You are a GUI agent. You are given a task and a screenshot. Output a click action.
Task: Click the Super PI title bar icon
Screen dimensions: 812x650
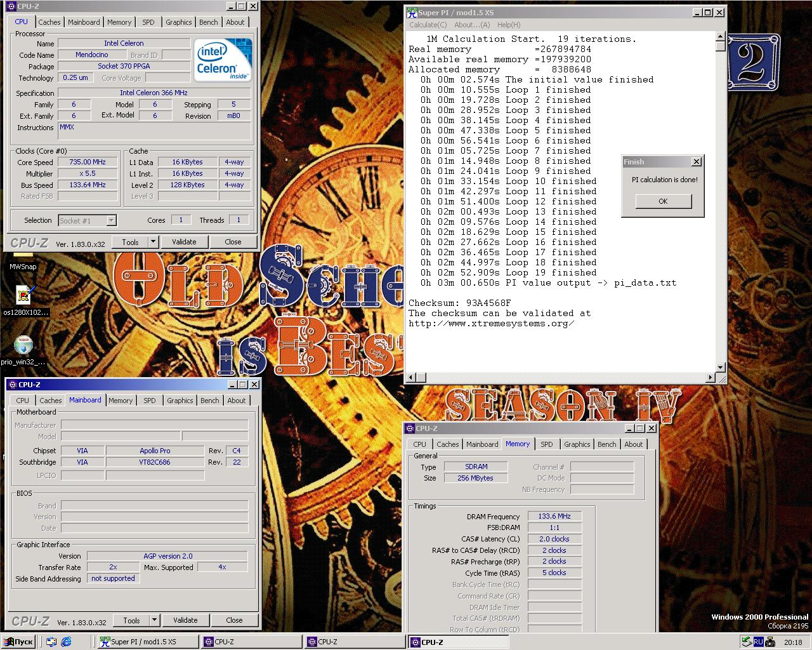point(412,12)
